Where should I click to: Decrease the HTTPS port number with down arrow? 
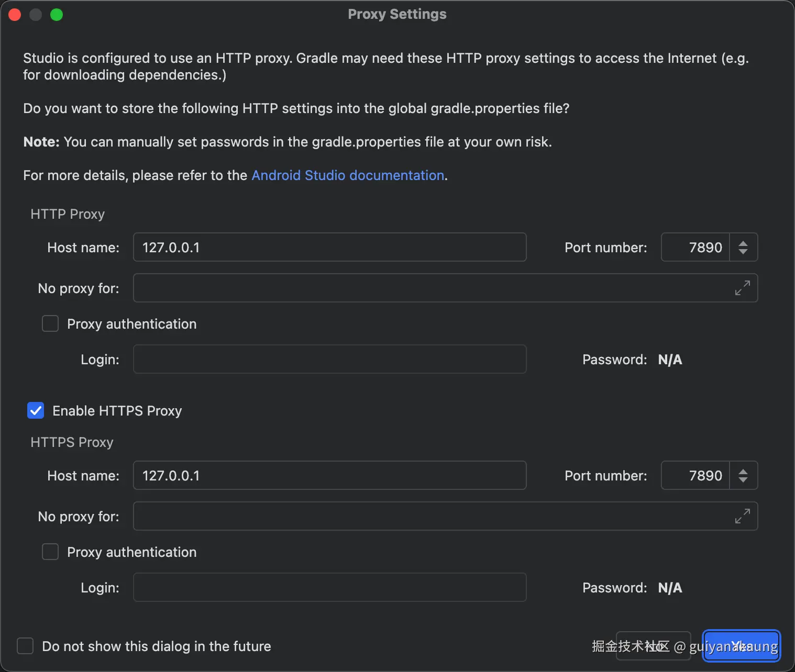(x=743, y=480)
